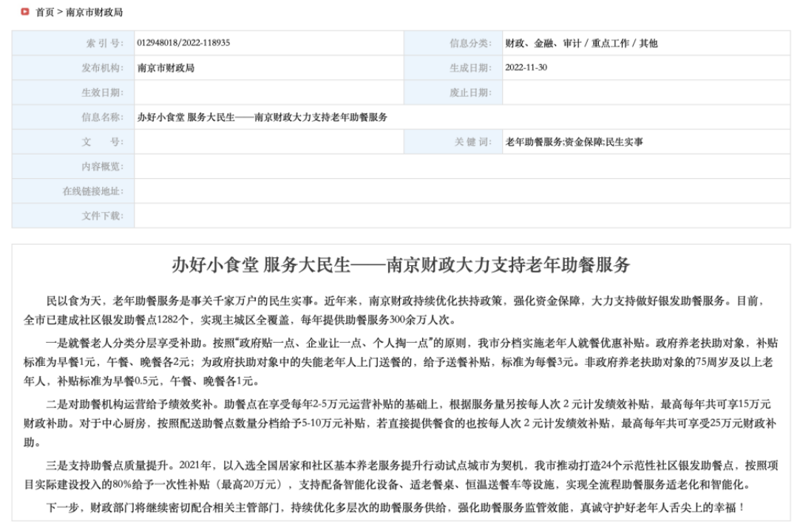Click the paragraph starting 一是就餐老人分类分层享受补助
The width and height of the screenshot is (800, 532).
point(401,361)
